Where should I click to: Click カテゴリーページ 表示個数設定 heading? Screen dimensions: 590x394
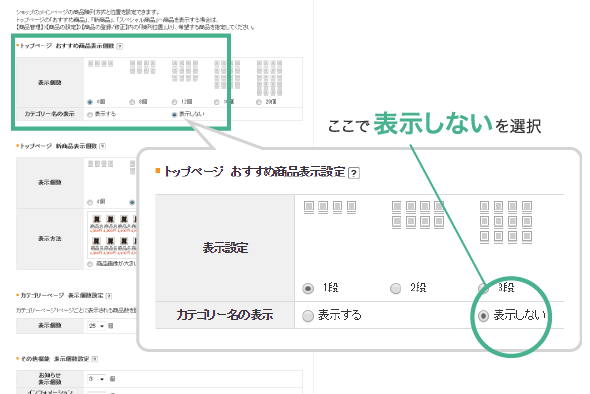tap(62, 296)
